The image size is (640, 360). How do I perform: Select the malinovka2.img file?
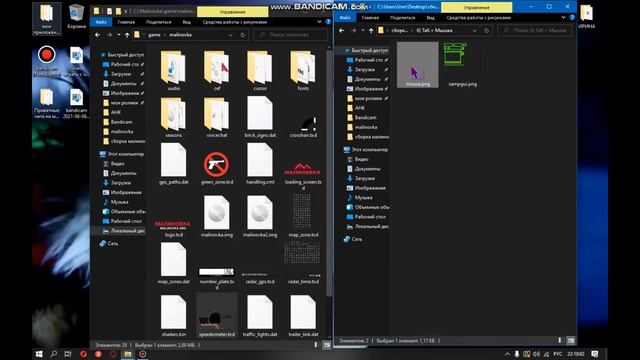[260, 216]
